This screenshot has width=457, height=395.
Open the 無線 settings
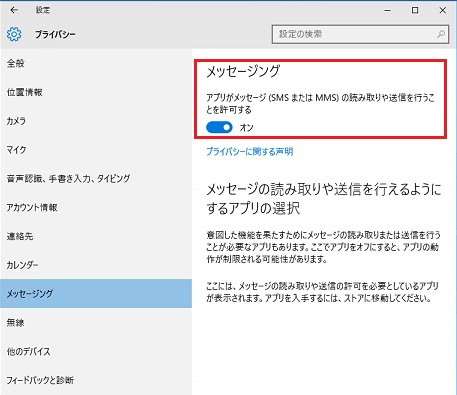96,323
